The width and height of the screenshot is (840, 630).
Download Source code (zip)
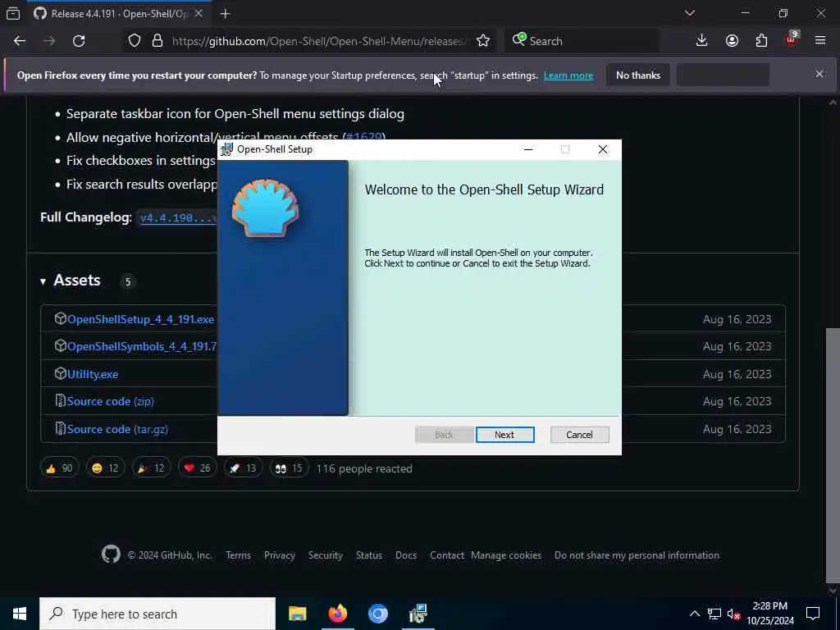111,401
